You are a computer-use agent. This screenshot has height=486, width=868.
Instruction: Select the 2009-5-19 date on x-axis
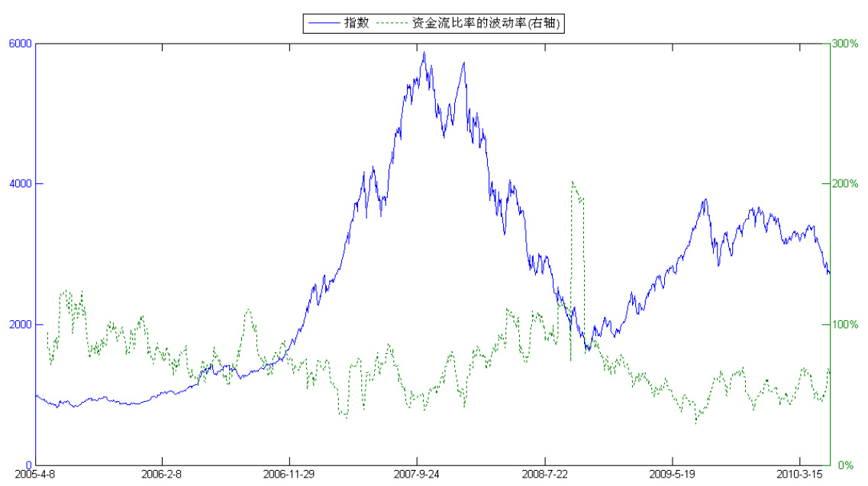click(672, 475)
